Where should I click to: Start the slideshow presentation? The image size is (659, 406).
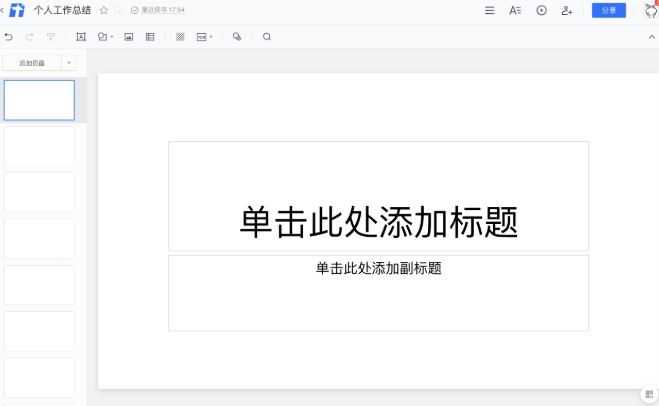tap(541, 11)
